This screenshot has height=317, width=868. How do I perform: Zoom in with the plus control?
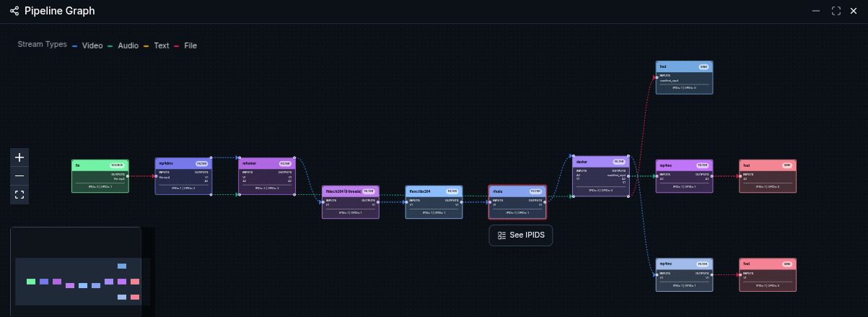[19, 157]
